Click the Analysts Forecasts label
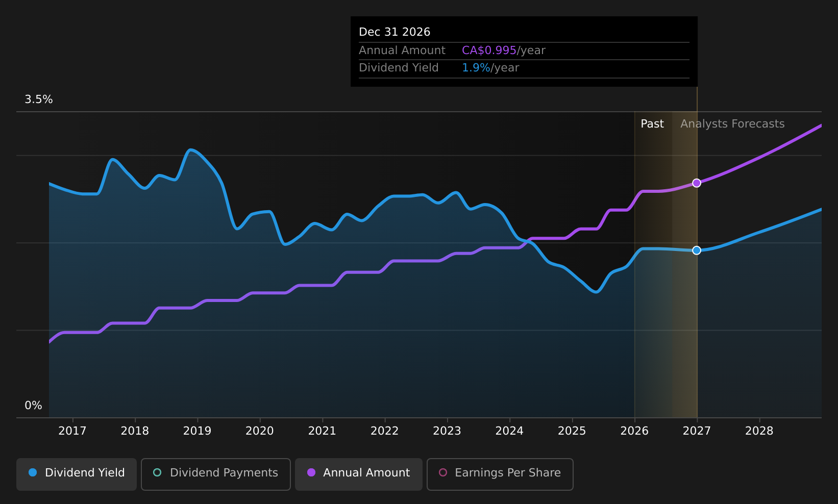The image size is (838, 504). [x=732, y=124]
